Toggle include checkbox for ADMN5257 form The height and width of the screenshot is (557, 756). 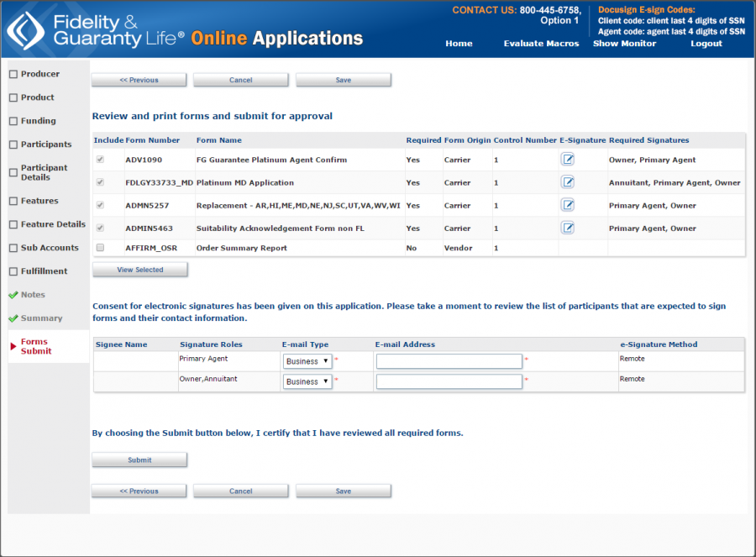click(101, 204)
